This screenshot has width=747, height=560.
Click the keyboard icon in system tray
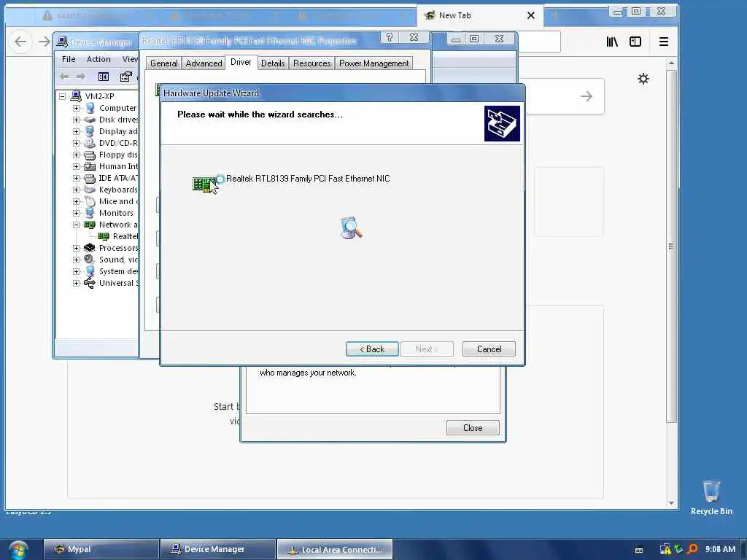pyautogui.click(x=639, y=550)
